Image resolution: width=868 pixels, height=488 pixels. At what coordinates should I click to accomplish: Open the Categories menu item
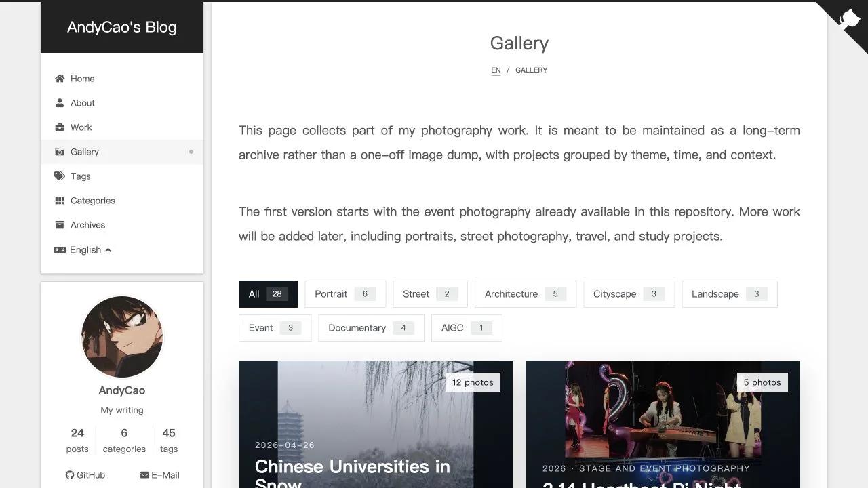pyautogui.click(x=122, y=201)
